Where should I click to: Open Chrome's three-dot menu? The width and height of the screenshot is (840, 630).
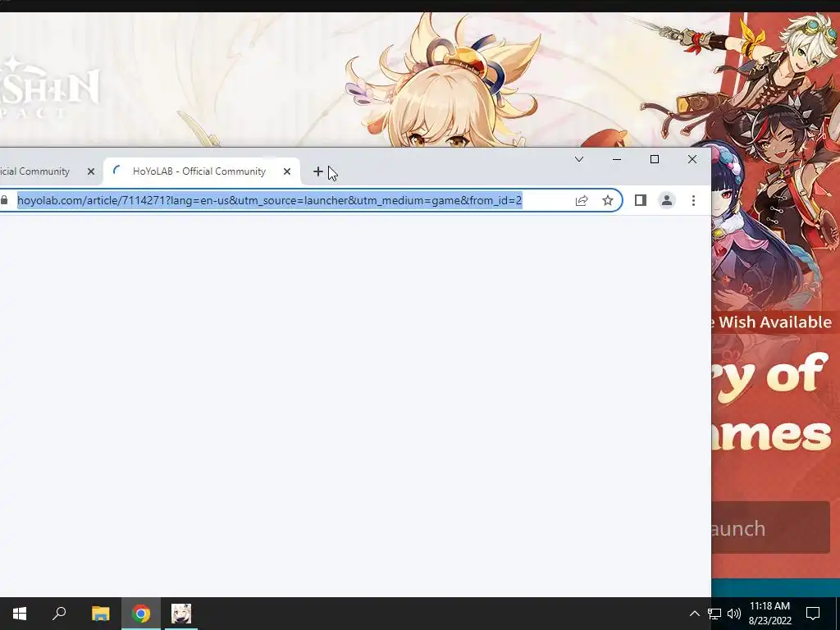(x=693, y=200)
